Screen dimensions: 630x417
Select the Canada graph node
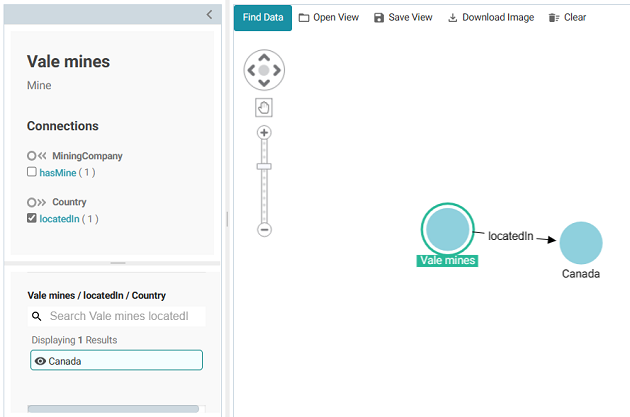(x=581, y=243)
